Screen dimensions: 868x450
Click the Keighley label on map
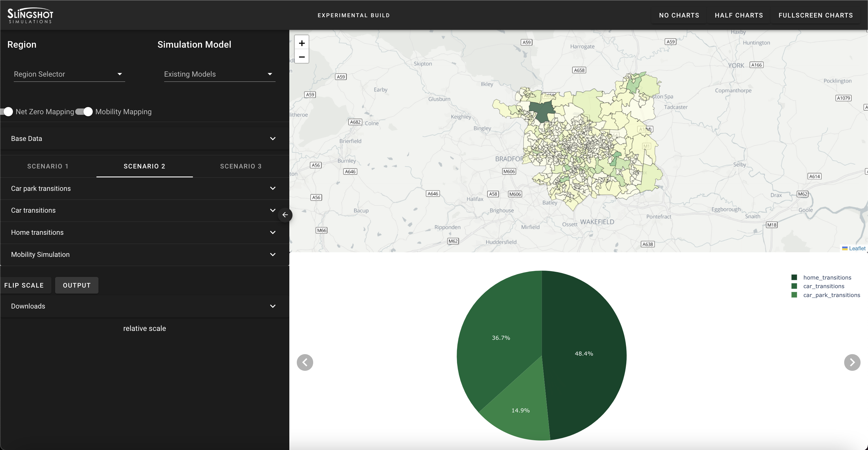point(461,117)
